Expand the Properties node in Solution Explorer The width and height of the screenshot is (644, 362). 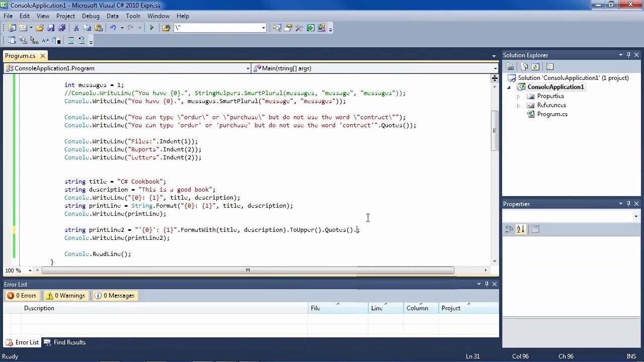pos(519,96)
